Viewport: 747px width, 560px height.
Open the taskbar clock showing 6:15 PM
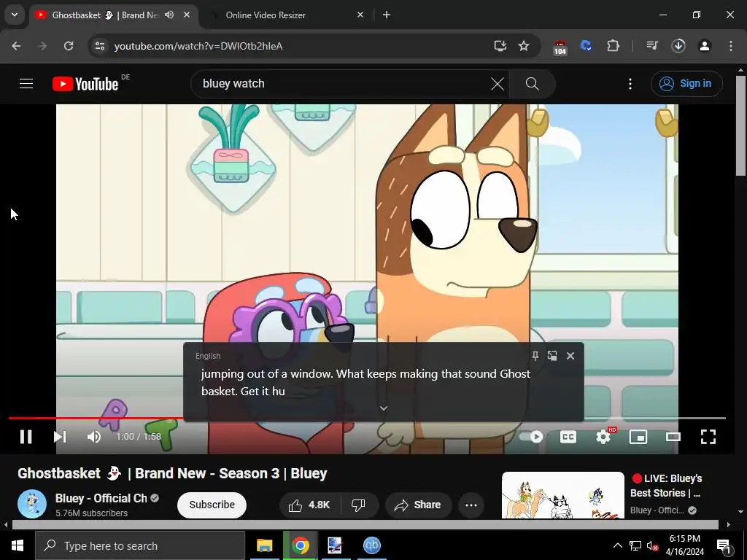[x=684, y=545]
